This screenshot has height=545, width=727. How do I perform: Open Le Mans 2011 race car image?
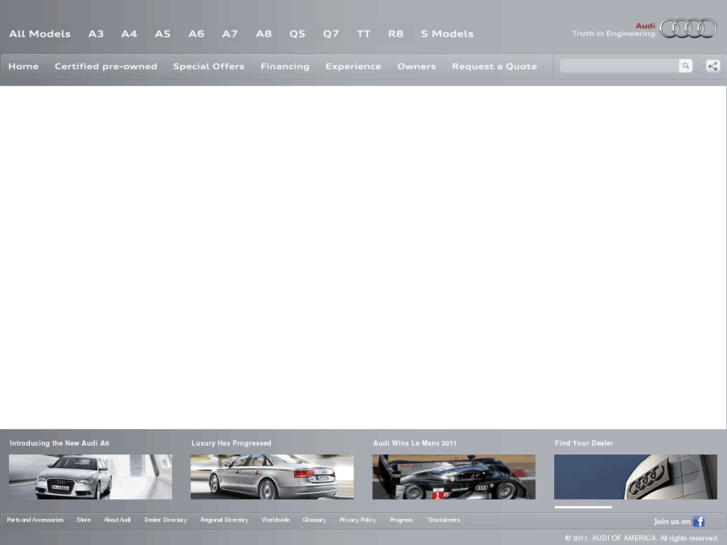click(x=454, y=477)
